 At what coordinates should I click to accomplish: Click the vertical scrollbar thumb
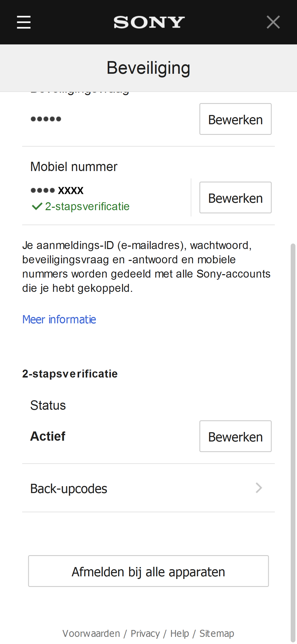293,441
